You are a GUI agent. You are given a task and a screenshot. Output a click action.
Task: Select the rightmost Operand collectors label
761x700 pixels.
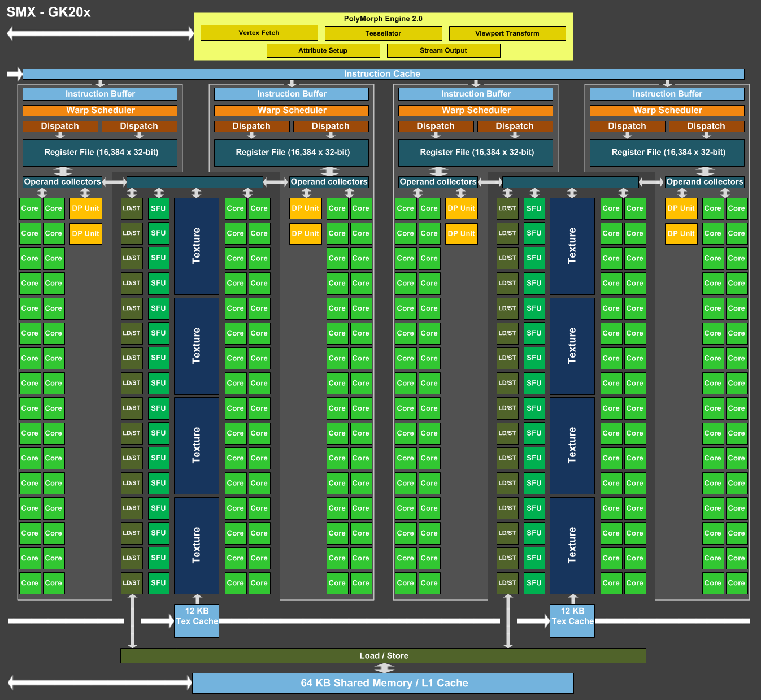[705, 182]
